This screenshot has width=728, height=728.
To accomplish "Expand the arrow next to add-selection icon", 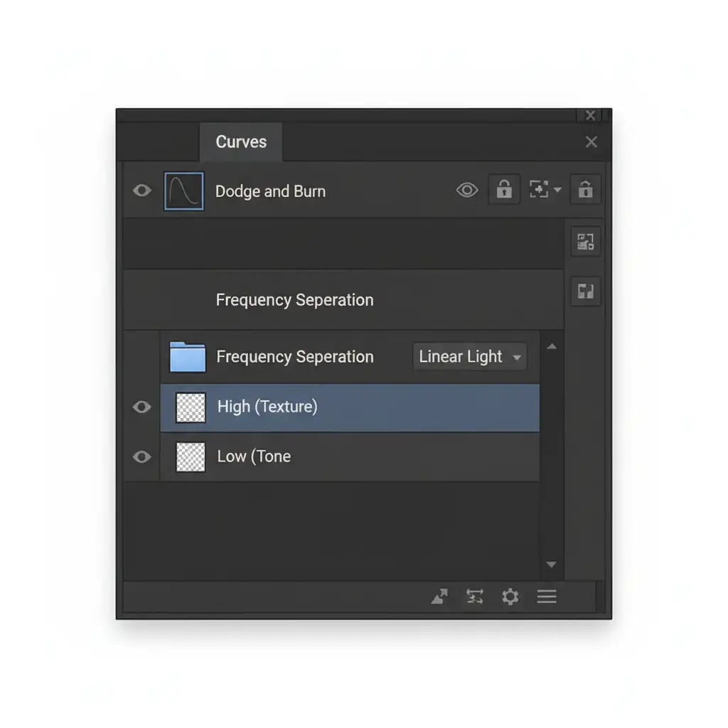I will click(x=557, y=191).
